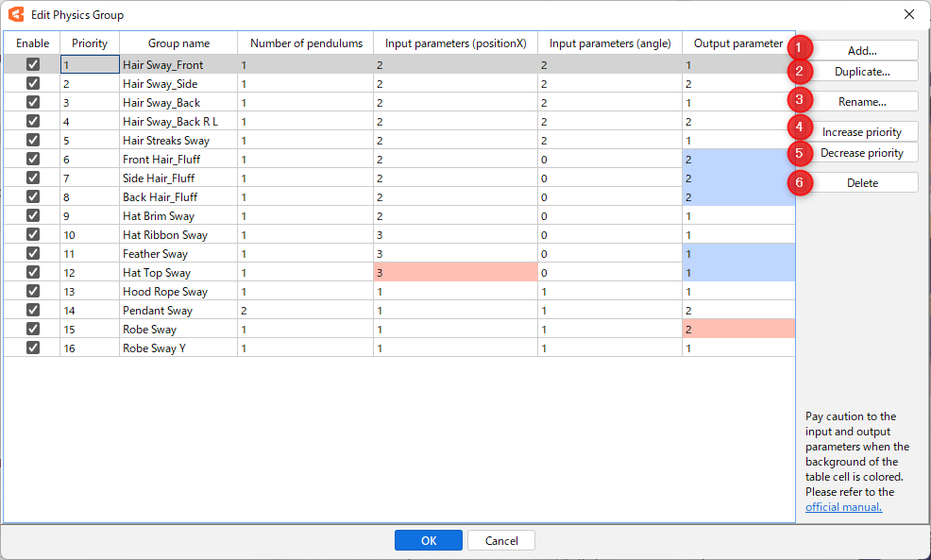Image resolution: width=931 pixels, height=560 pixels.
Task: Delete the selected physics group
Action: (x=862, y=183)
